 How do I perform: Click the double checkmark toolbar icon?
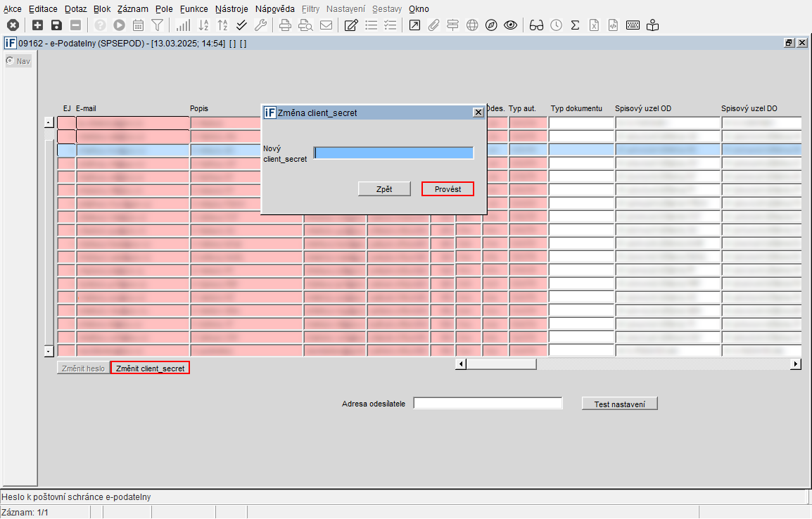coord(241,25)
